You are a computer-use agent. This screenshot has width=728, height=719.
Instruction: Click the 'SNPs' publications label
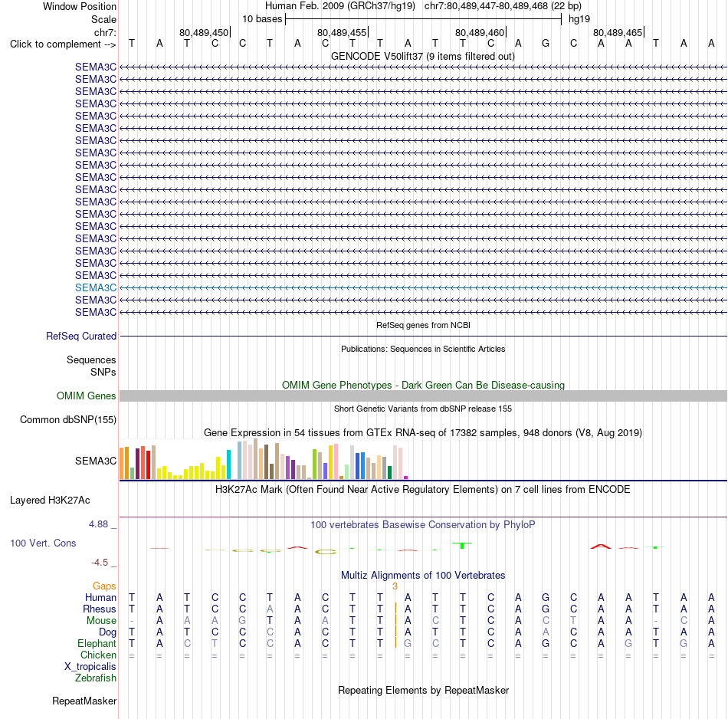click(x=103, y=373)
